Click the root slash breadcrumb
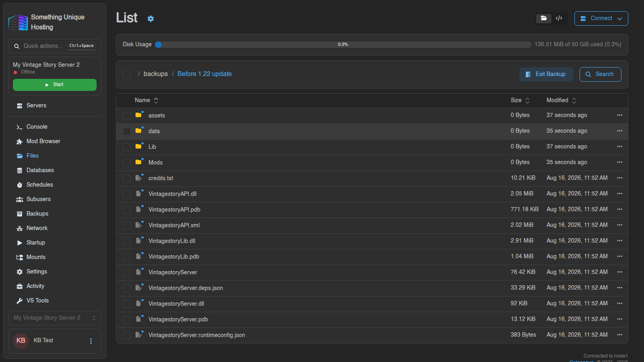The image size is (644, 362). tap(139, 74)
